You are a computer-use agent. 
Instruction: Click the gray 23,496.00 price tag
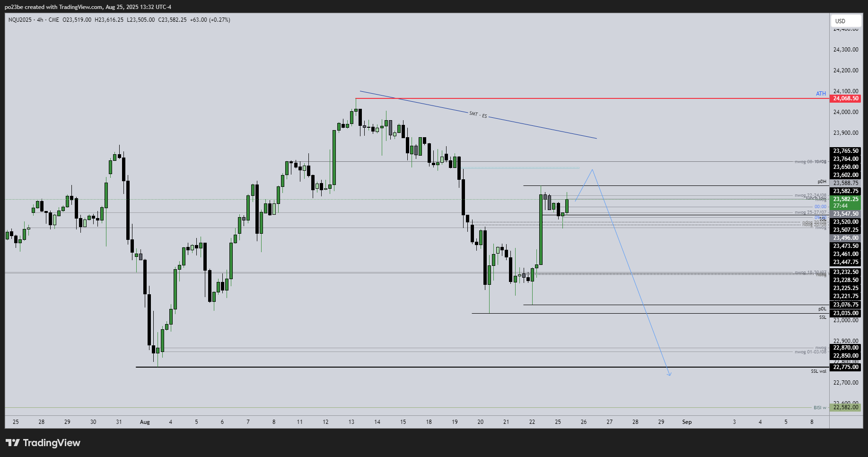tap(845, 238)
